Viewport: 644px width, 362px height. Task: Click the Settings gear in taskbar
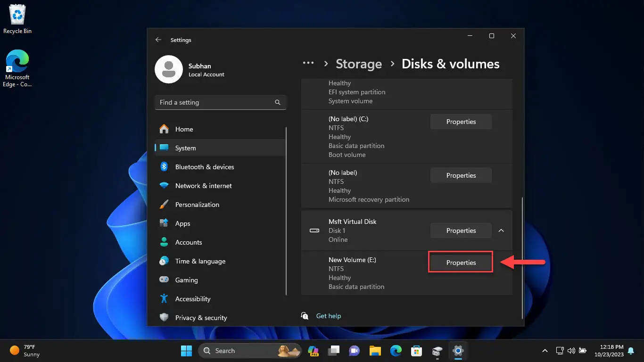point(458,351)
